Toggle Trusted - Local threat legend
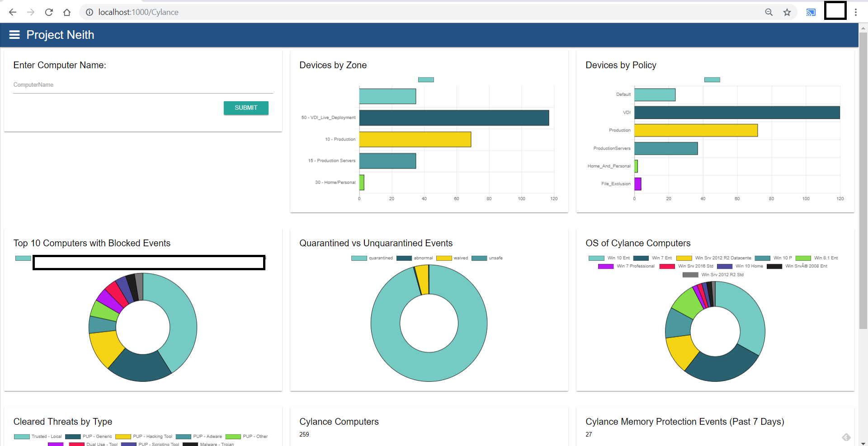Image resolution: width=868 pixels, height=446 pixels. point(38,437)
